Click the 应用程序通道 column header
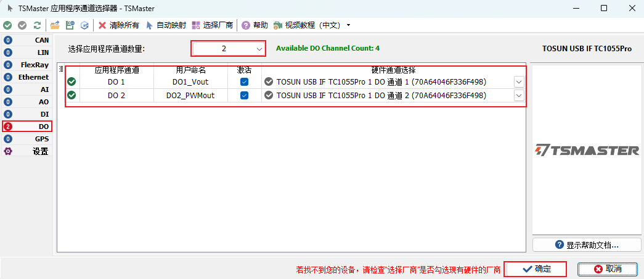The image size is (644, 279). pos(116,70)
